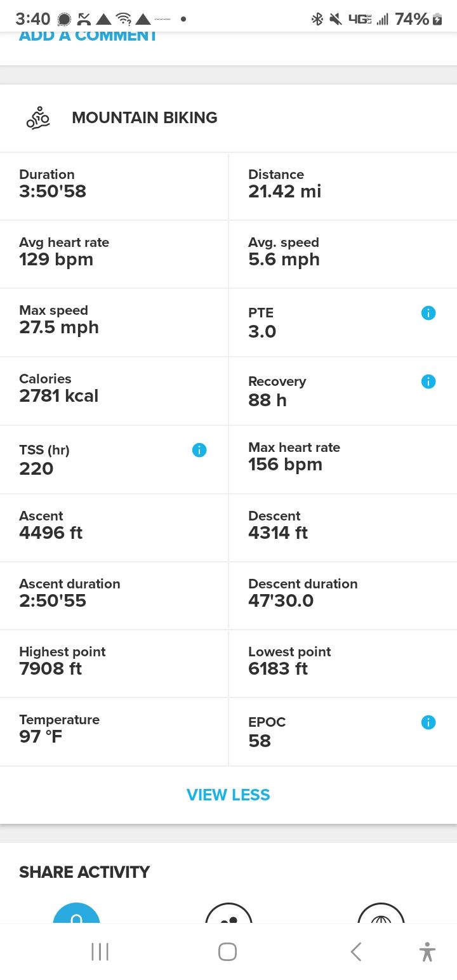This screenshot has width=457, height=980.
Task: Tap the Avg heart rate value
Action: (x=56, y=260)
